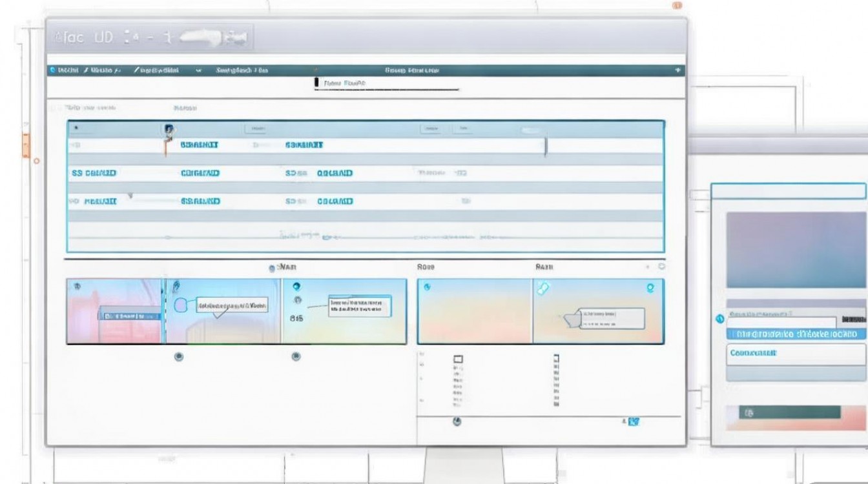
Task: Click the round icon at the bottom of the first list column
Action: 457,421
